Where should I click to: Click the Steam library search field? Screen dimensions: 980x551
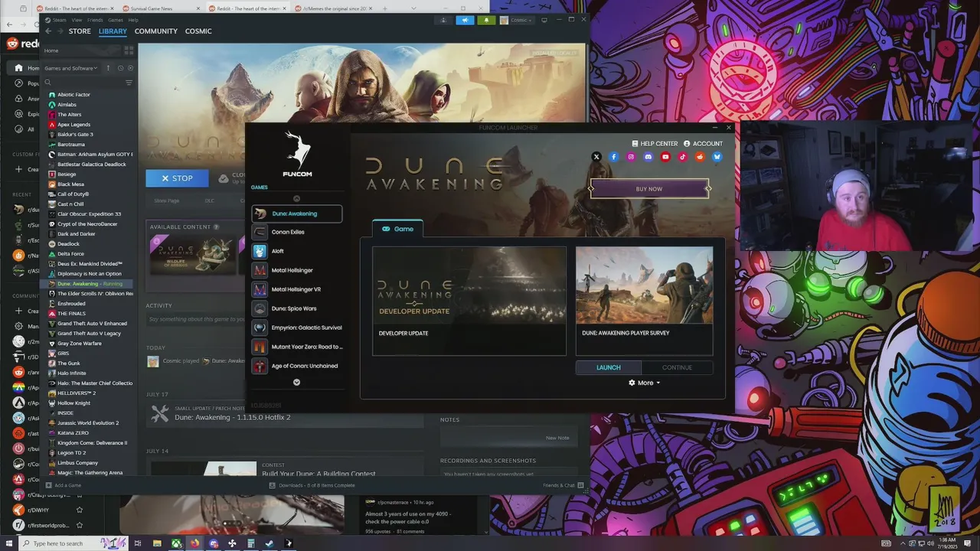tap(84, 82)
